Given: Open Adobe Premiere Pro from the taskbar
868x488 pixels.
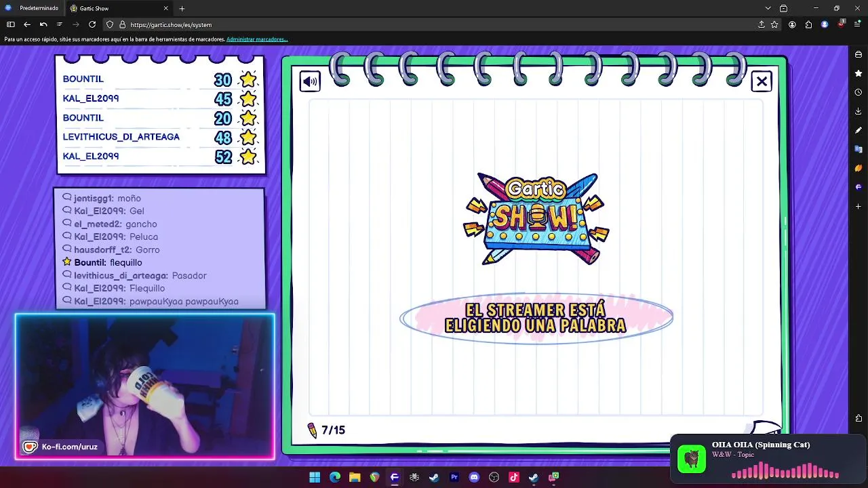Looking at the screenshot, I should click(x=454, y=477).
